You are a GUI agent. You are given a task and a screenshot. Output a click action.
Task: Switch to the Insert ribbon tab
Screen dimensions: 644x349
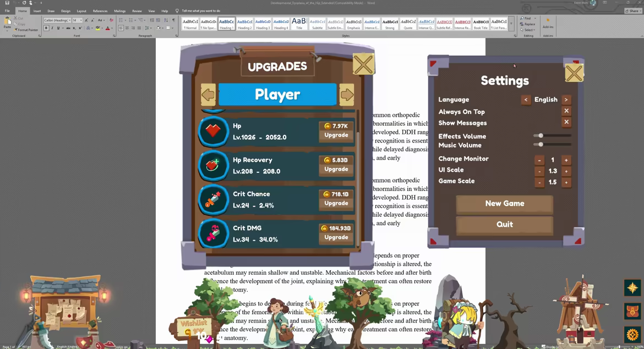point(37,11)
